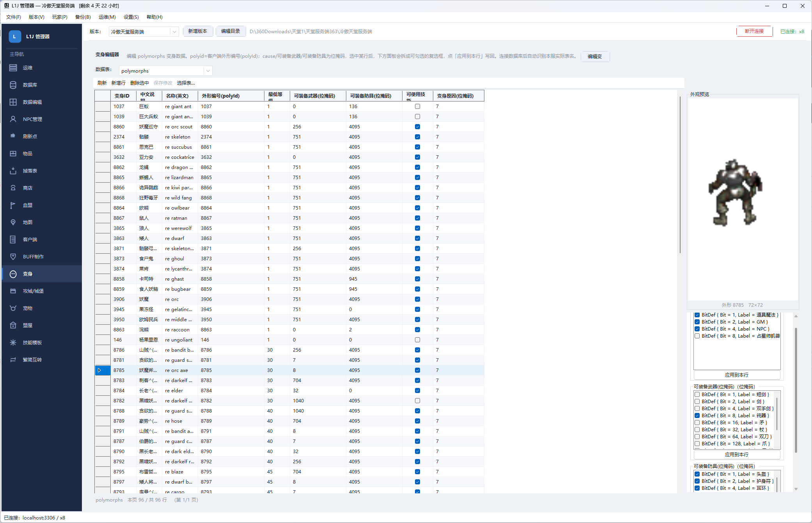Open the 物品 items icon
Image resolution: width=812 pixels, height=523 pixels.
[x=13, y=154]
